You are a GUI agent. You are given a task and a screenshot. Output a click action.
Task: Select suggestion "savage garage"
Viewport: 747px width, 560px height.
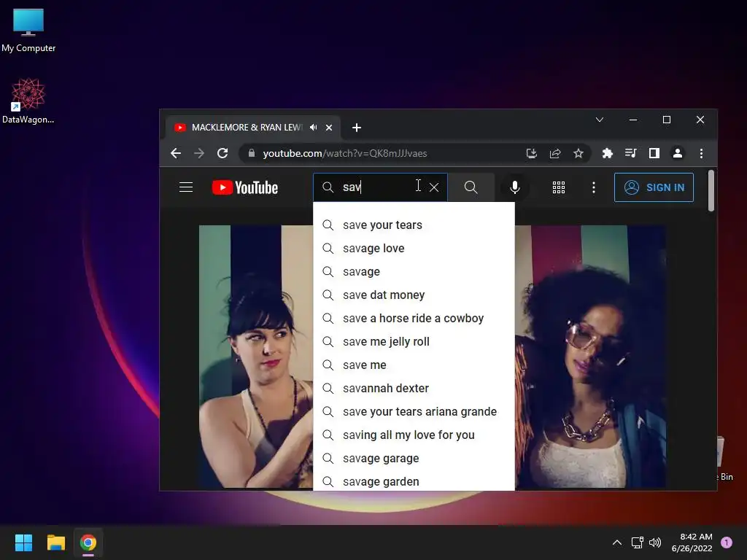pos(414,458)
